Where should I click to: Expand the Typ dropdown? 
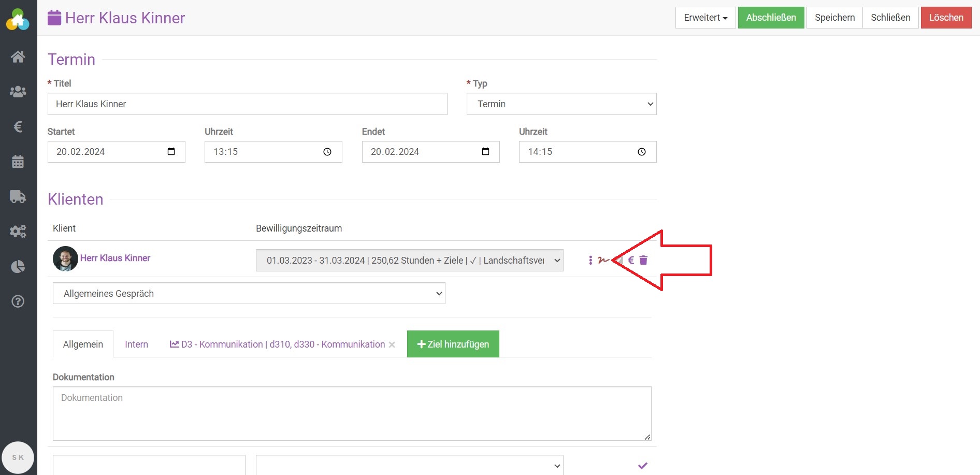pos(561,104)
